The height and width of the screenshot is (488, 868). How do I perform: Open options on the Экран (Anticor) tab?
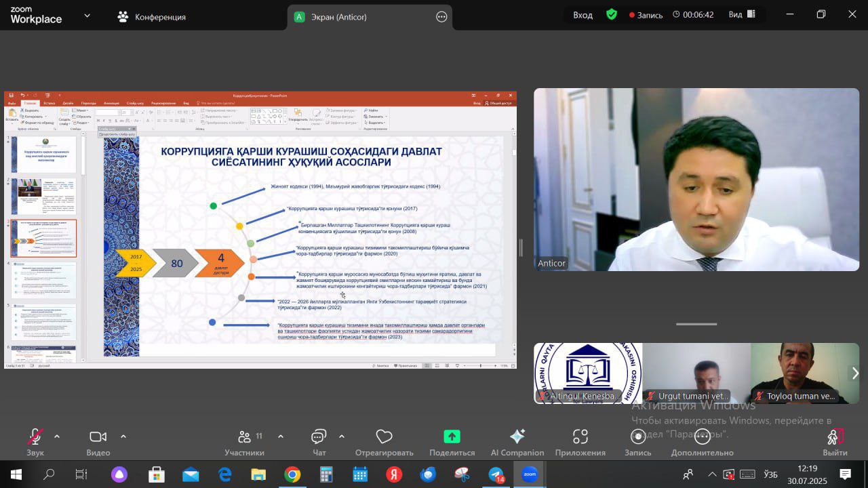click(x=441, y=17)
